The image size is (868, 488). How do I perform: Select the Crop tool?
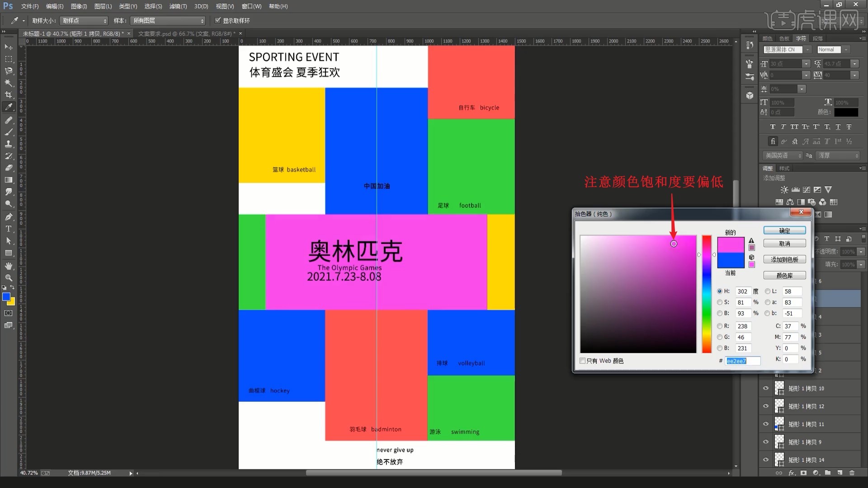(9, 95)
